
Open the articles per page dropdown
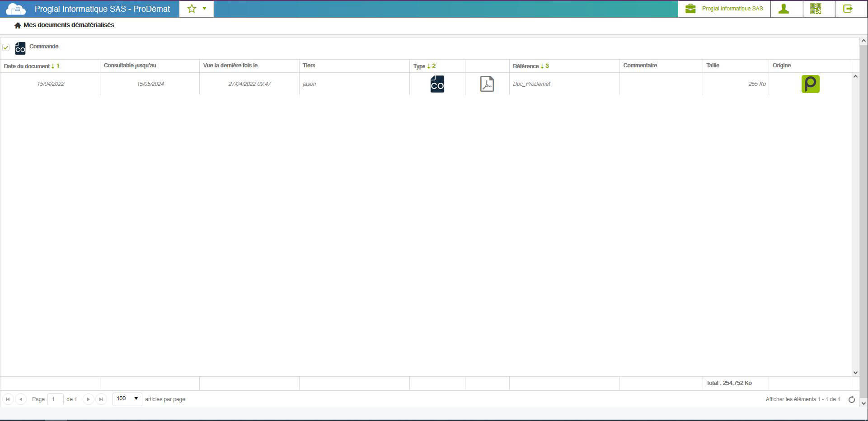[x=127, y=399]
